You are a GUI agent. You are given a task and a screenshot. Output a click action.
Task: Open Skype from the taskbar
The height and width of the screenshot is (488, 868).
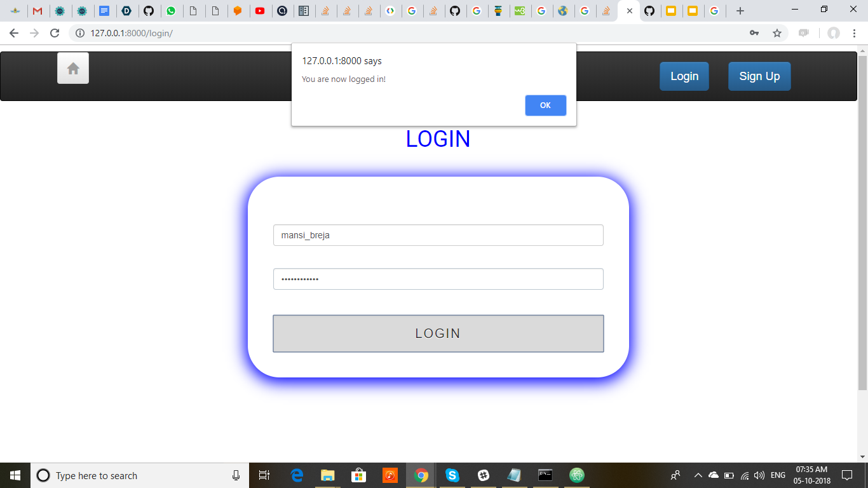pyautogui.click(x=452, y=475)
